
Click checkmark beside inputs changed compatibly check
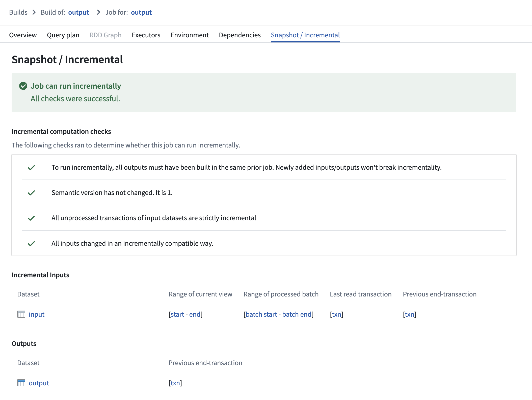click(x=31, y=243)
